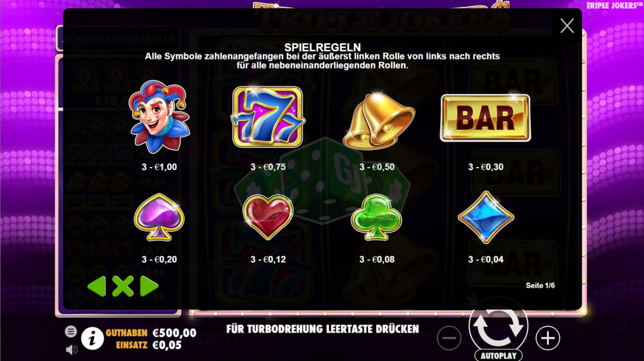Click the Joker symbol in paytable
The image size is (644, 361).
(x=159, y=116)
